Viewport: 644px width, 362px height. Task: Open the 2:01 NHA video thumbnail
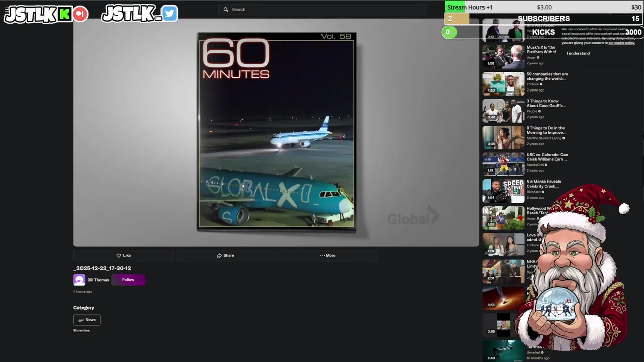click(x=504, y=271)
